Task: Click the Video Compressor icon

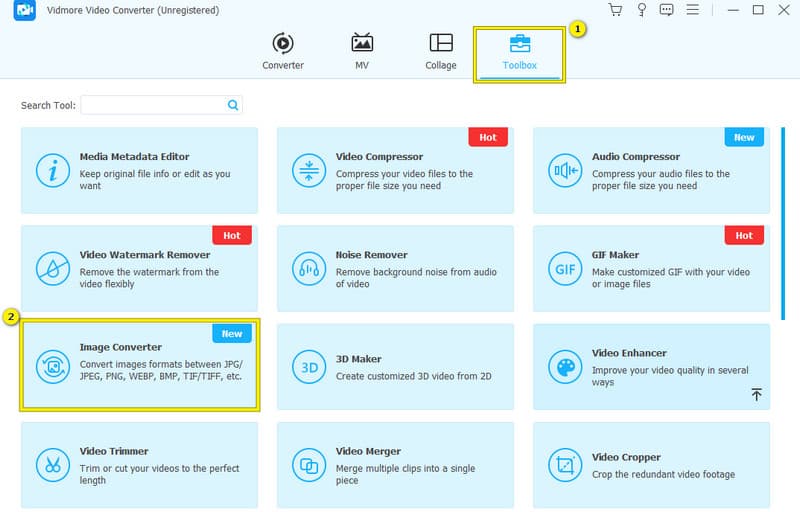Action: pyautogui.click(x=308, y=170)
